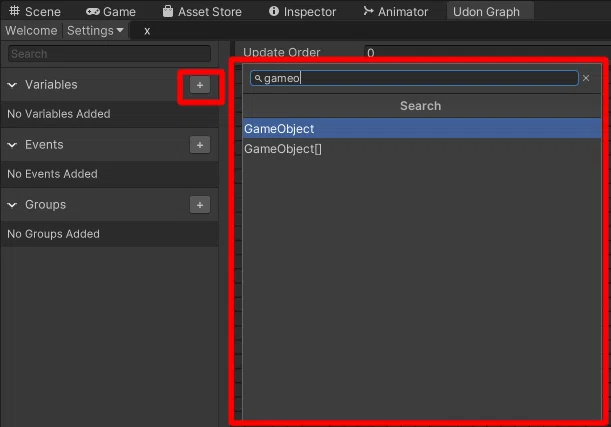This screenshot has width=611, height=427.
Task: Select GameObject from search results
Action: pos(422,129)
